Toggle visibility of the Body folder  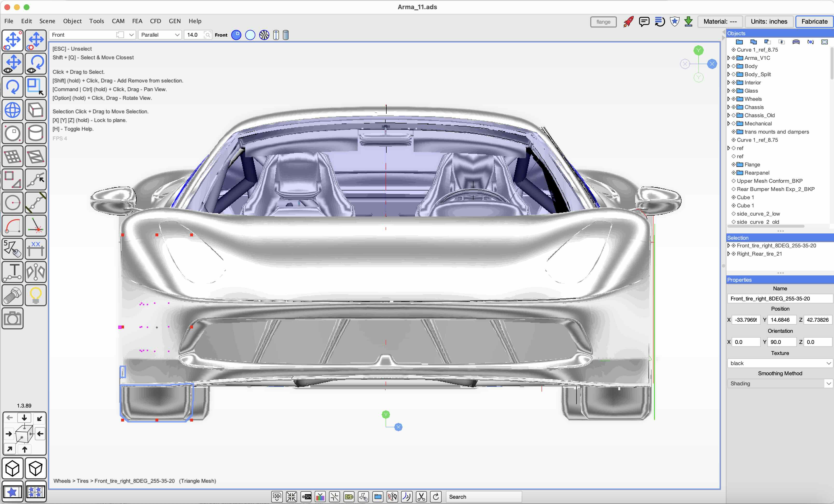pos(733,66)
